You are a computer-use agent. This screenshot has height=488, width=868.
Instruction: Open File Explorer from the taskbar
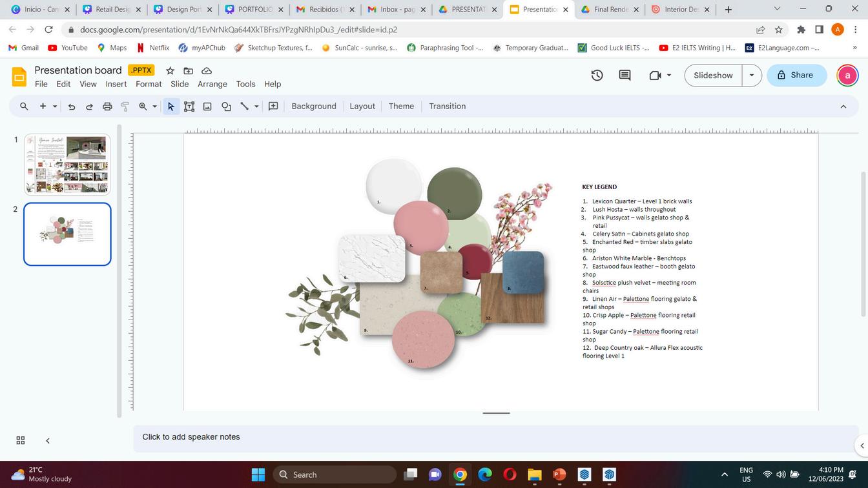pos(534,474)
